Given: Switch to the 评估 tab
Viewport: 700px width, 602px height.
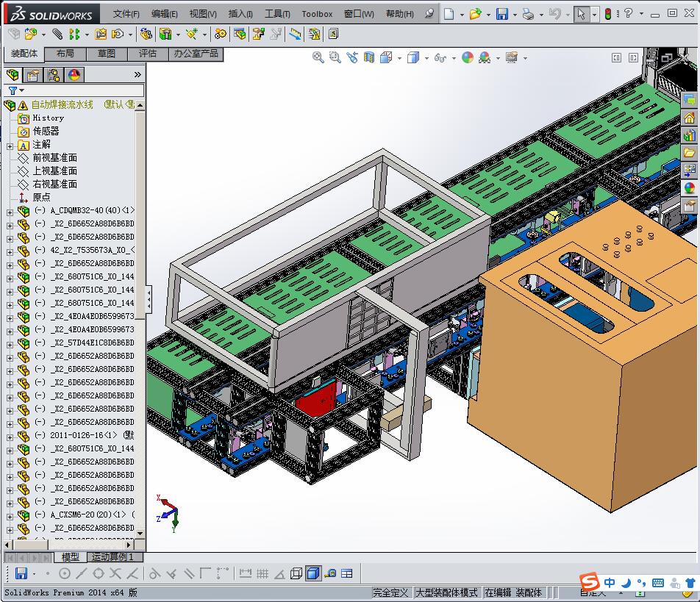Looking at the screenshot, I should click(x=147, y=54).
